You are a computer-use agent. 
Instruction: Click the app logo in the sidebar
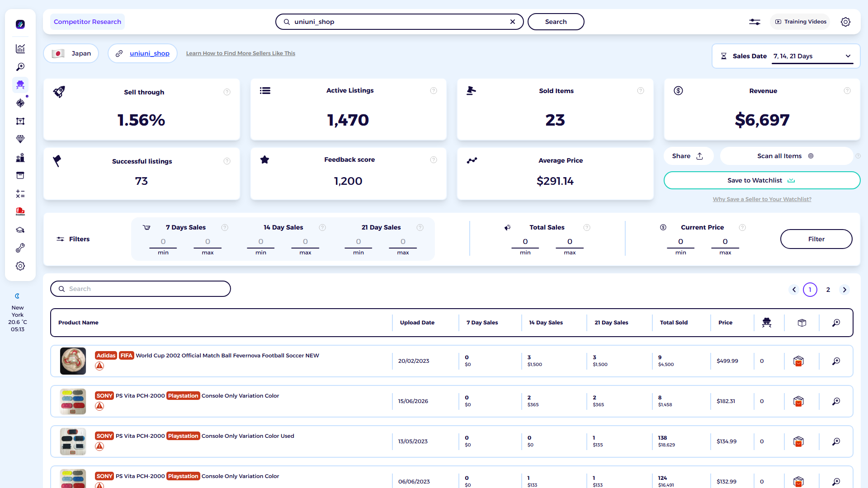(x=20, y=24)
